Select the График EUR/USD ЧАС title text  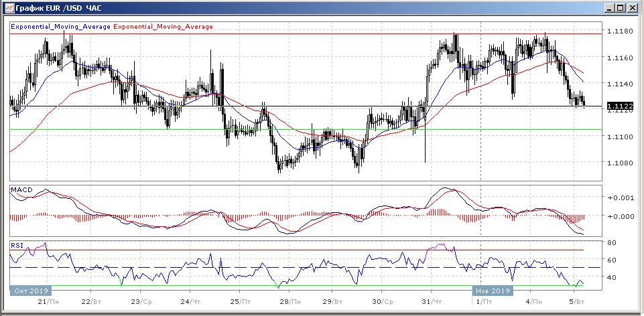tap(58, 8)
